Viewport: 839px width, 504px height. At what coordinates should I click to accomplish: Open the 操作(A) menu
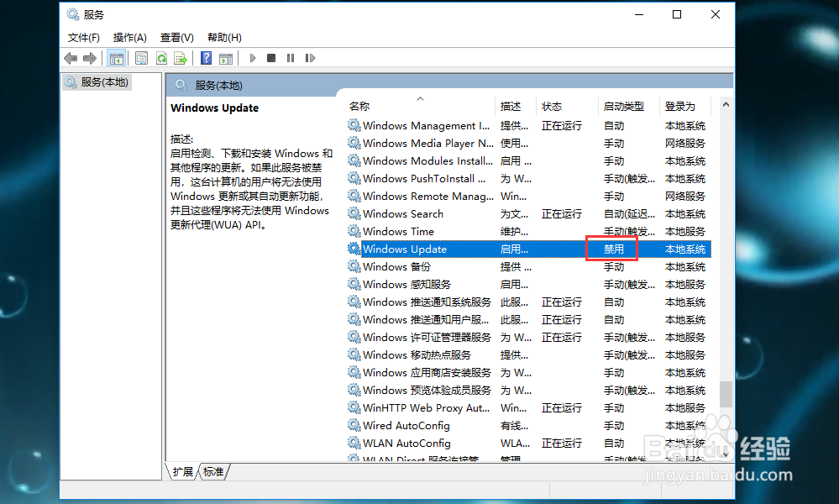click(129, 38)
